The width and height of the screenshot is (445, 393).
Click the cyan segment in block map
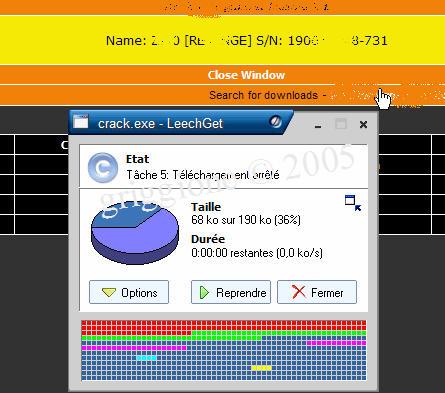tap(146, 358)
